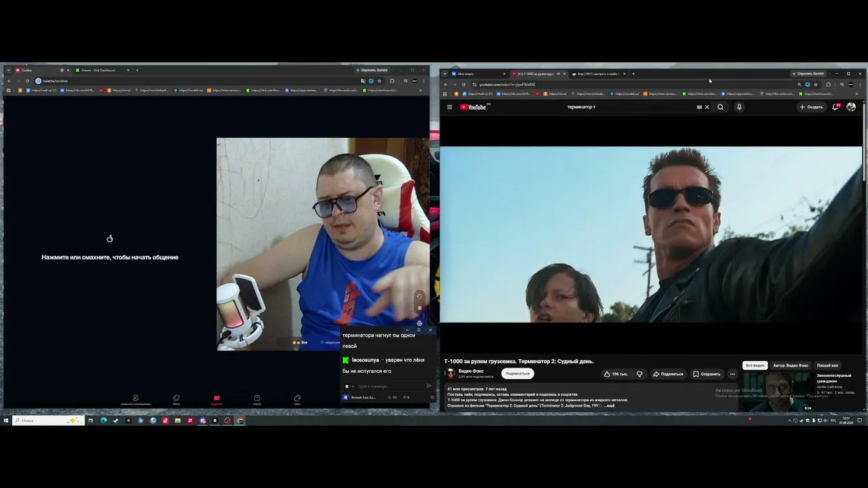This screenshot has width=868, height=488.
Task: Show hidden system tray icons
Action: point(789,421)
